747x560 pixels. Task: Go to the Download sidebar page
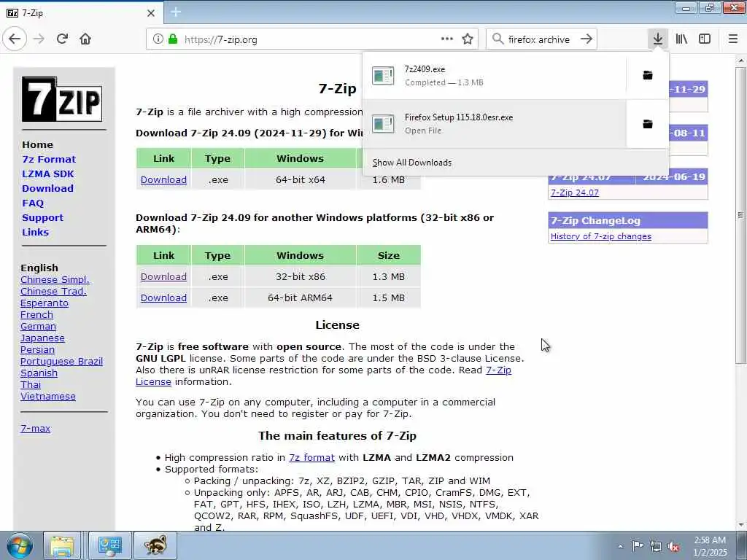(x=47, y=188)
